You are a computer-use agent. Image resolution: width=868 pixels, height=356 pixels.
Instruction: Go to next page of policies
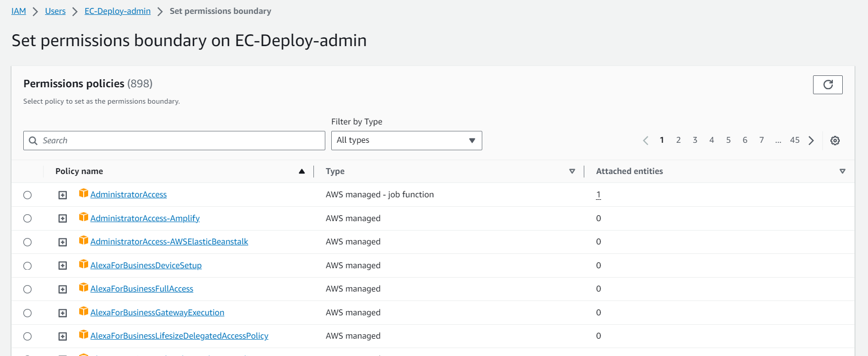click(811, 141)
